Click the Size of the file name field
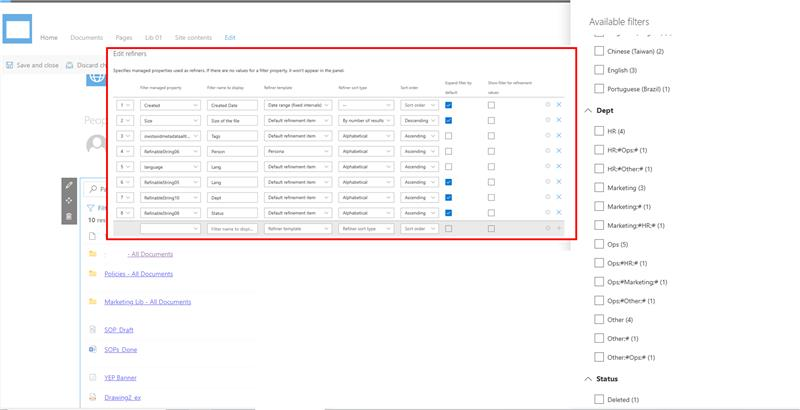This screenshot has width=800, height=410. tap(233, 120)
